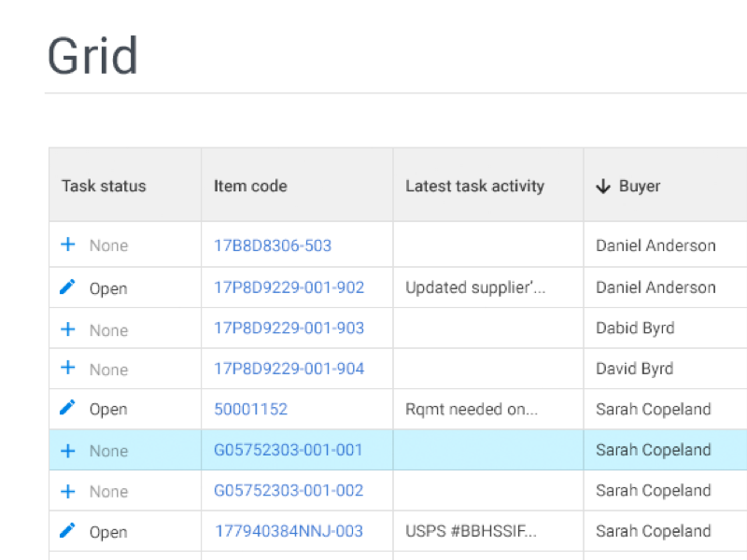This screenshot has width=747, height=560.
Task: Click the pencil icon for item 17P8D9229-001-902
Action: click(x=67, y=287)
